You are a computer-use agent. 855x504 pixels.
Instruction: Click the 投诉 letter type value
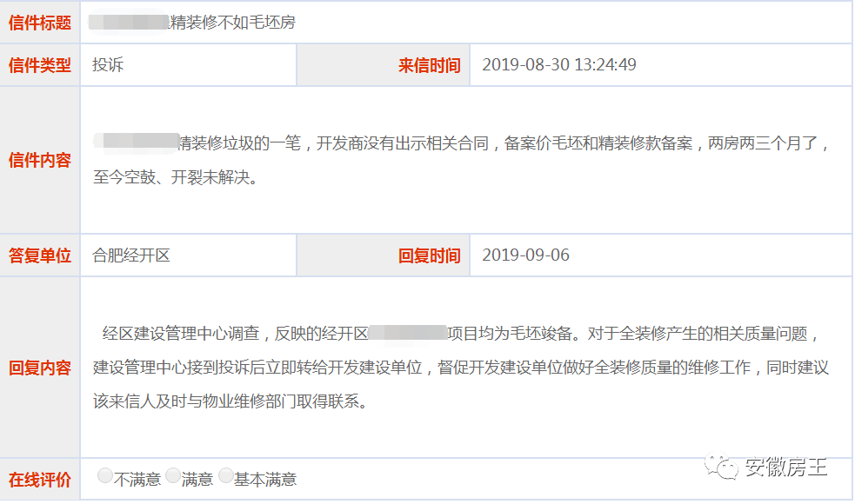(x=108, y=65)
